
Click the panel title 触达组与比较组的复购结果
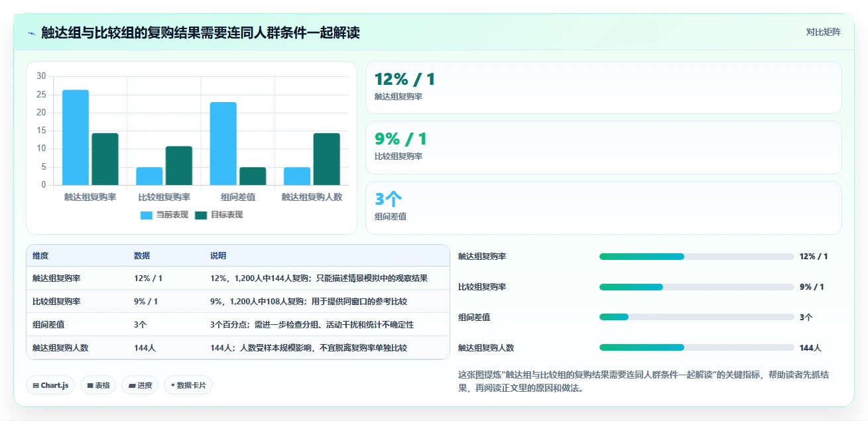tap(200, 32)
